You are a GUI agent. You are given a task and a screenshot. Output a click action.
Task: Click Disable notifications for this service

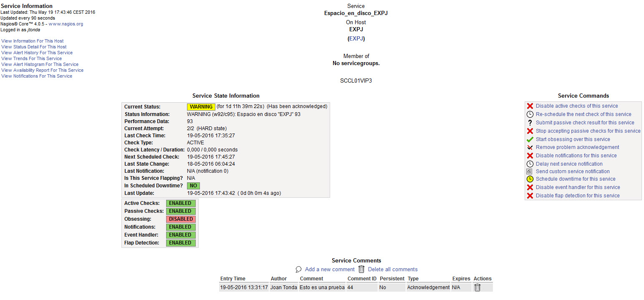576,156
